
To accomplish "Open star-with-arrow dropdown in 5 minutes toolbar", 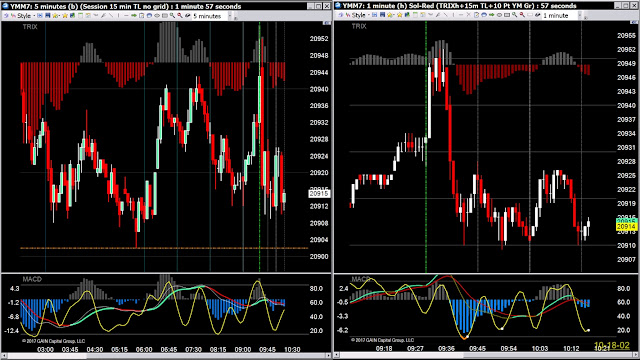I will click(56, 16).
